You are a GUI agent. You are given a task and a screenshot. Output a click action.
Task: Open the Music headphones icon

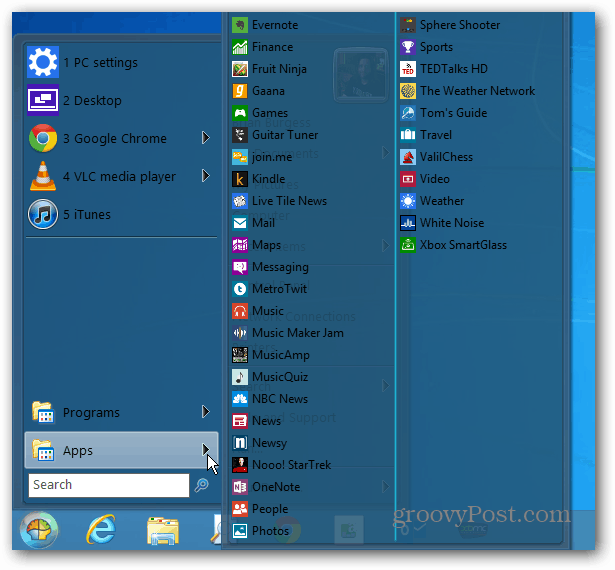coord(240,311)
